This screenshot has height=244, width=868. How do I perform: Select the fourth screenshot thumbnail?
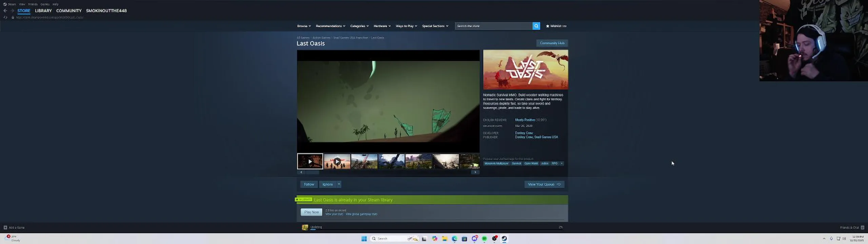coord(391,161)
